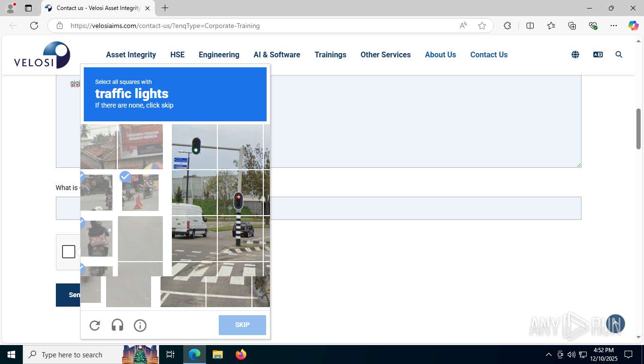Open tab actions menu icon
Image resolution: width=644 pixels, height=364 pixels.
point(28,8)
